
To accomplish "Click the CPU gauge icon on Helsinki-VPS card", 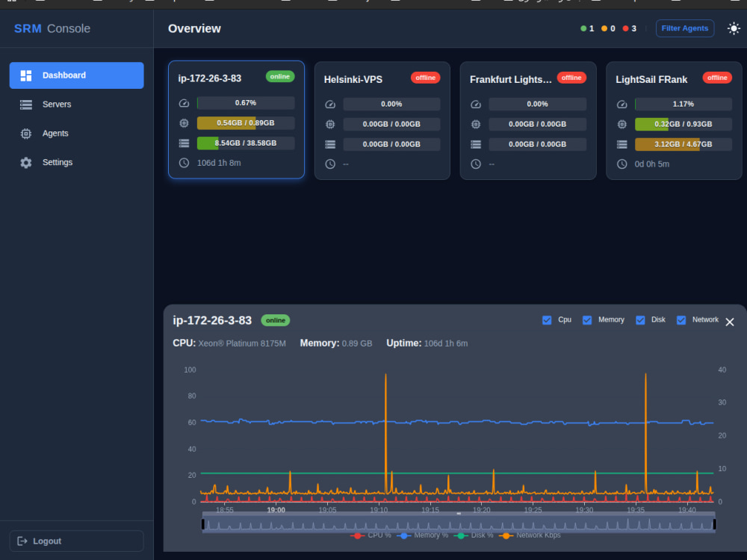I will (330, 105).
